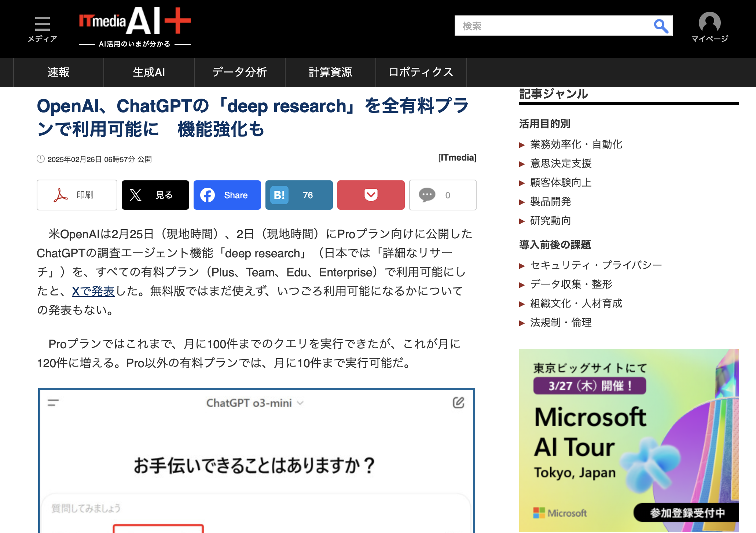The height and width of the screenshot is (533, 756).
Task: Click the search magnifier icon
Action: click(661, 26)
